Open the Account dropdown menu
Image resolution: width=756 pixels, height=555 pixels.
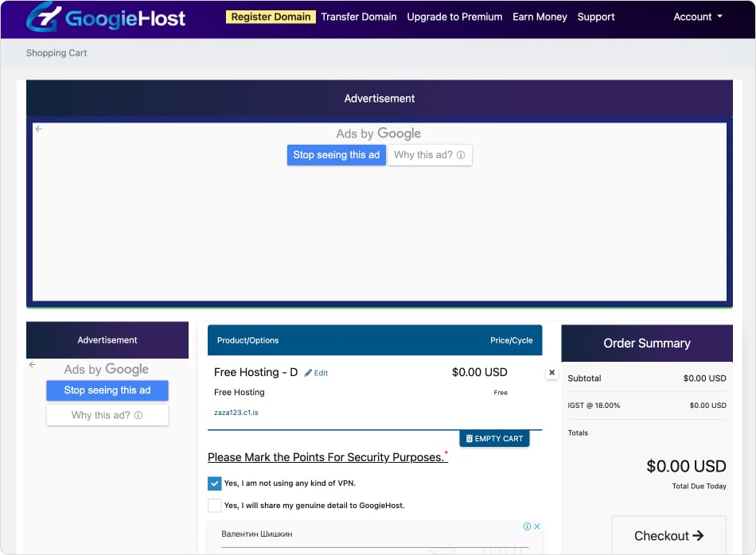[x=698, y=17]
